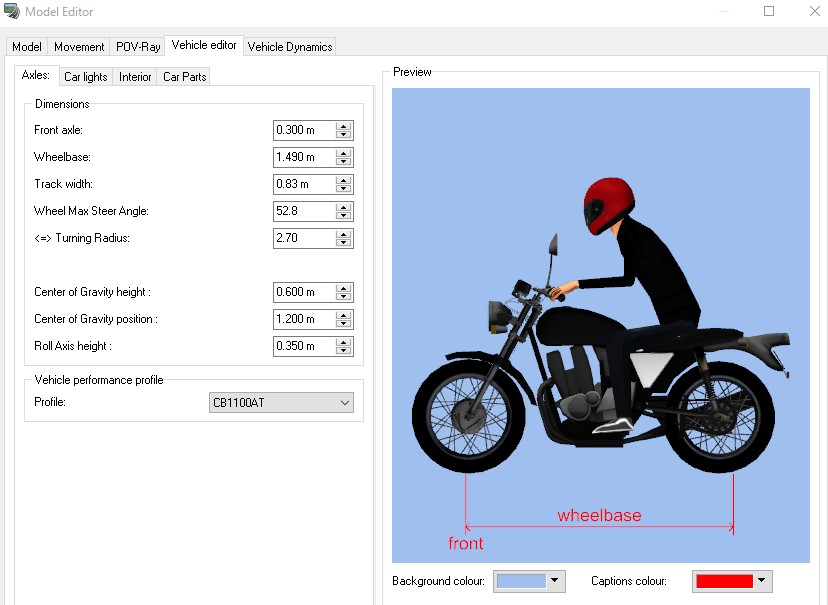The width and height of the screenshot is (828, 605).
Task: Decrease the Wheel Max Steer Angle
Action: 344,215
